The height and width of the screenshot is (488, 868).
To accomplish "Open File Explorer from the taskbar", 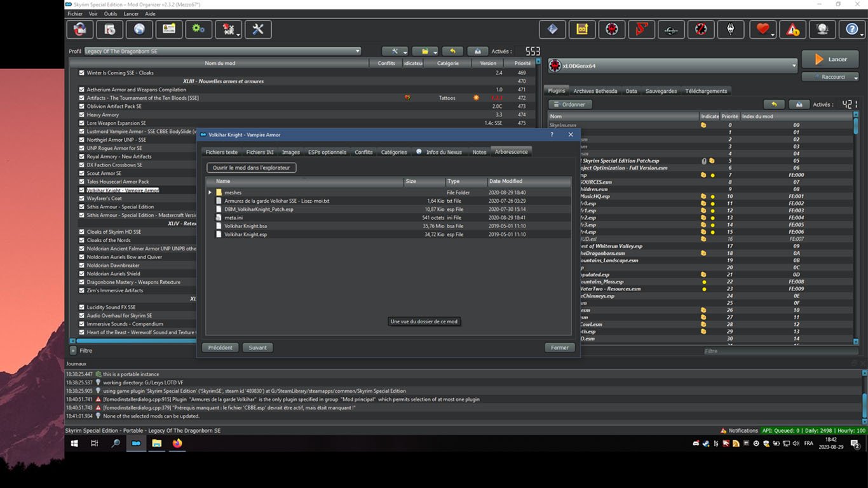I will click(x=156, y=443).
